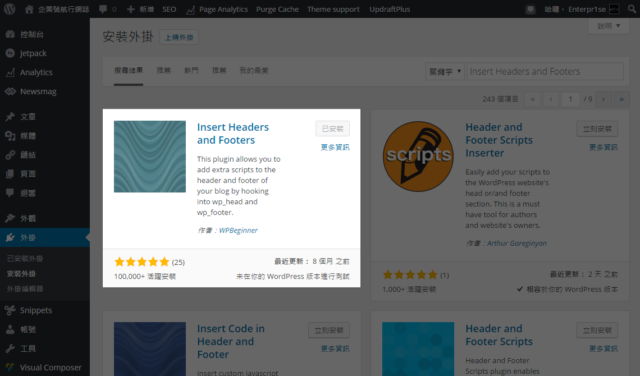The width and height of the screenshot is (640, 376).
Task: Open UpdraftPlus in admin bar
Action: pyautogui.click(x=389, y=9)
